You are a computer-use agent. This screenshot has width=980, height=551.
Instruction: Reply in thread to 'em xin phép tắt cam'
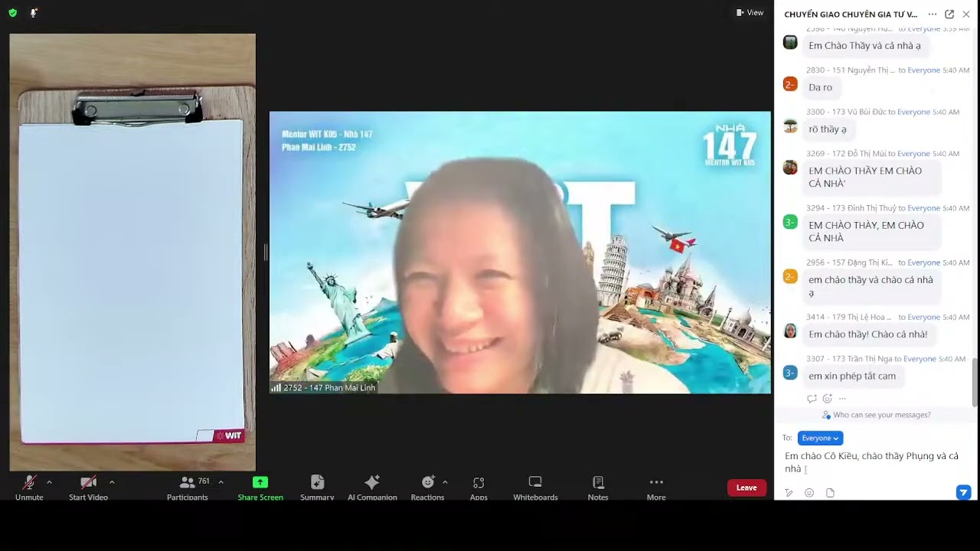812,399
